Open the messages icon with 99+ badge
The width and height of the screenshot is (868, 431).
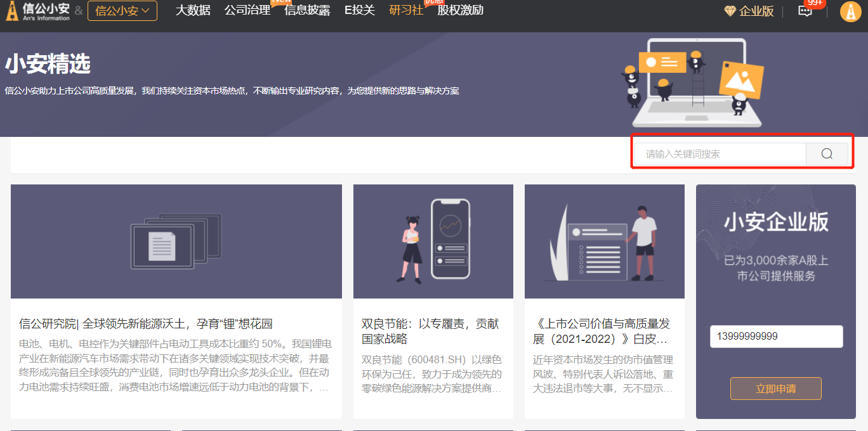click(x=805, y=11)
